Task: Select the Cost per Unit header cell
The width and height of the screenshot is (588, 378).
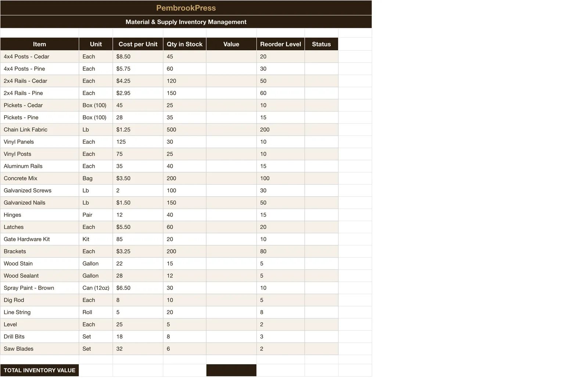Action: pos(138,44)
